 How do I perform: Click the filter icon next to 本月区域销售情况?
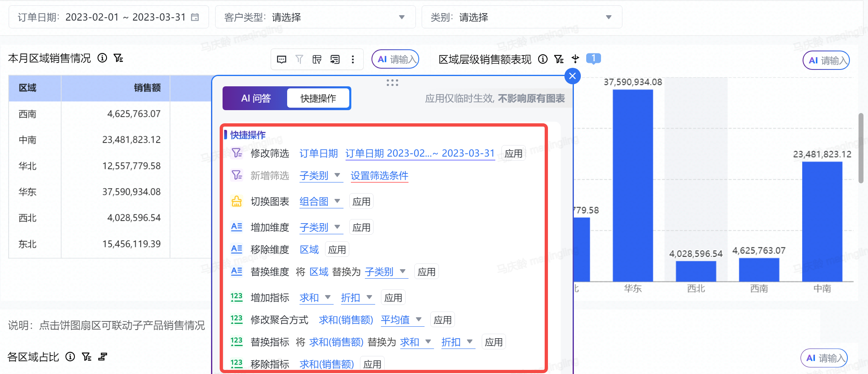tap(118, 58)
